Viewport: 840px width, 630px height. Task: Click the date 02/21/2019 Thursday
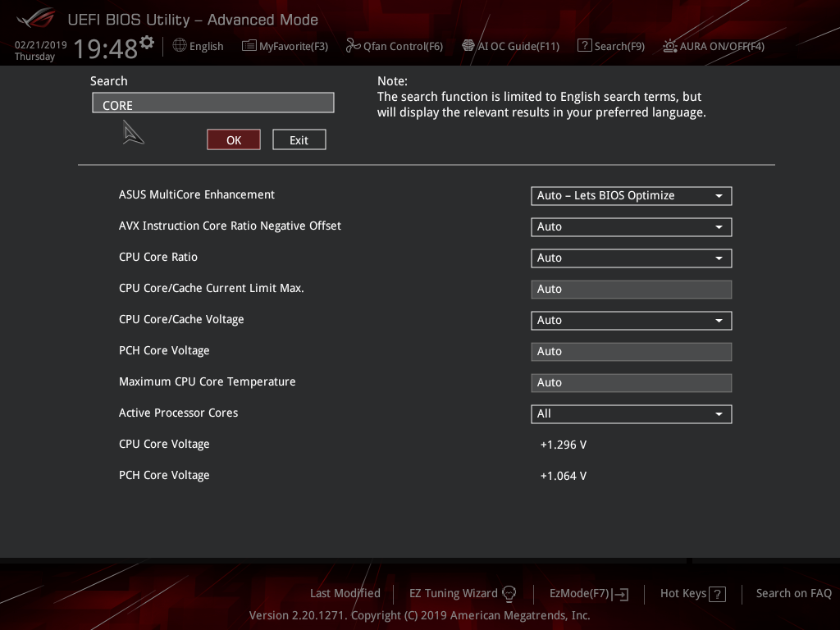point(40,50)
